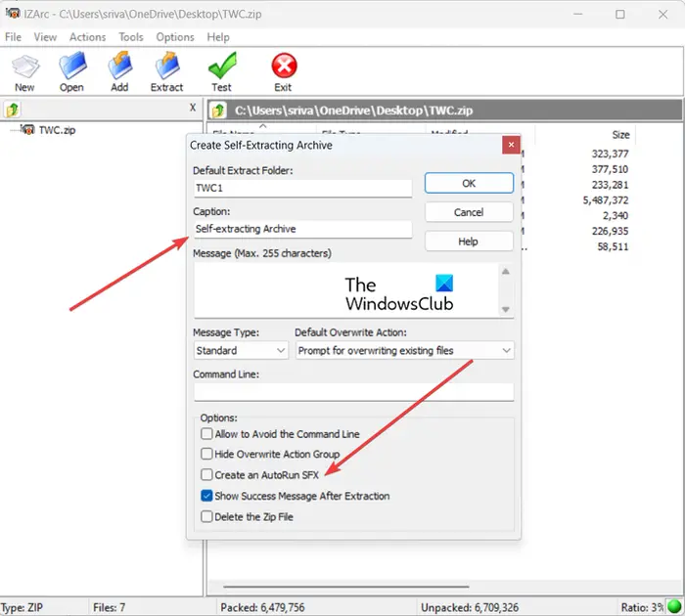Viewport: 685px width, 616px height.
Task: Sort files by the Size column header
Action: [620, 135]
